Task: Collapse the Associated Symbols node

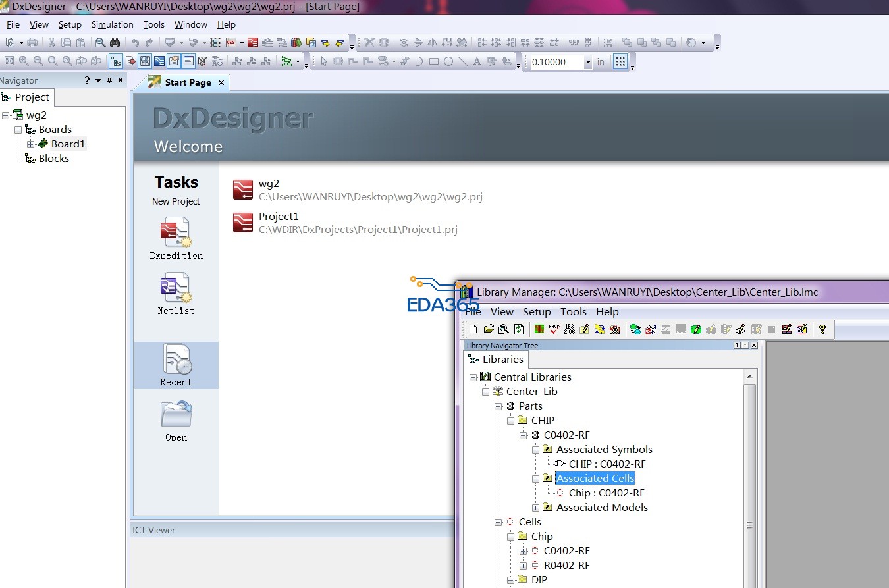Action: pos(535,450)
